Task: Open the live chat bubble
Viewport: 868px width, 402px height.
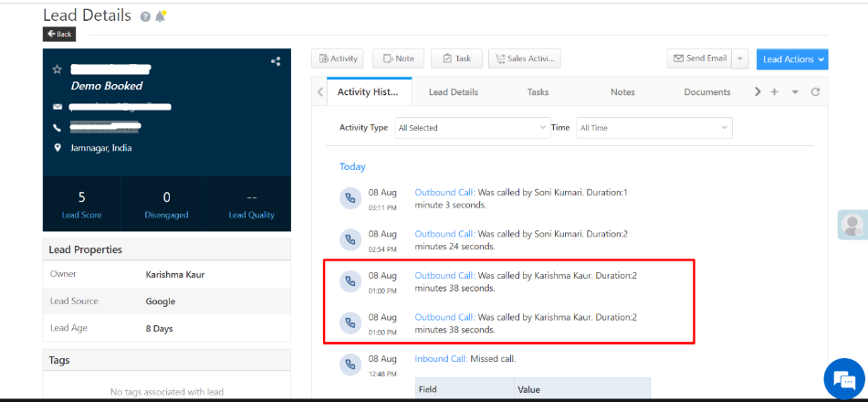Action: [x=845, y=380]
